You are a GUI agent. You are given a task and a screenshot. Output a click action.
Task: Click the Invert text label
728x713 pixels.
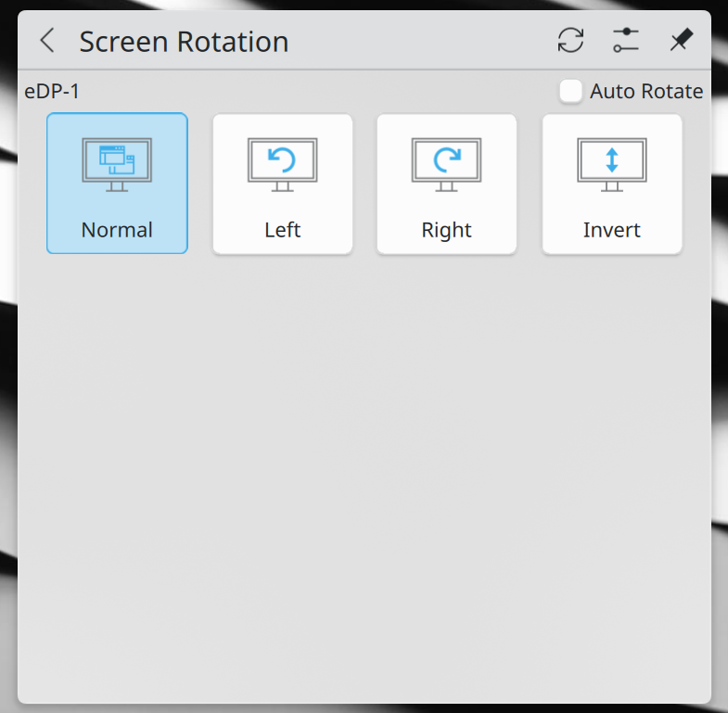click(x=612, y=230)
